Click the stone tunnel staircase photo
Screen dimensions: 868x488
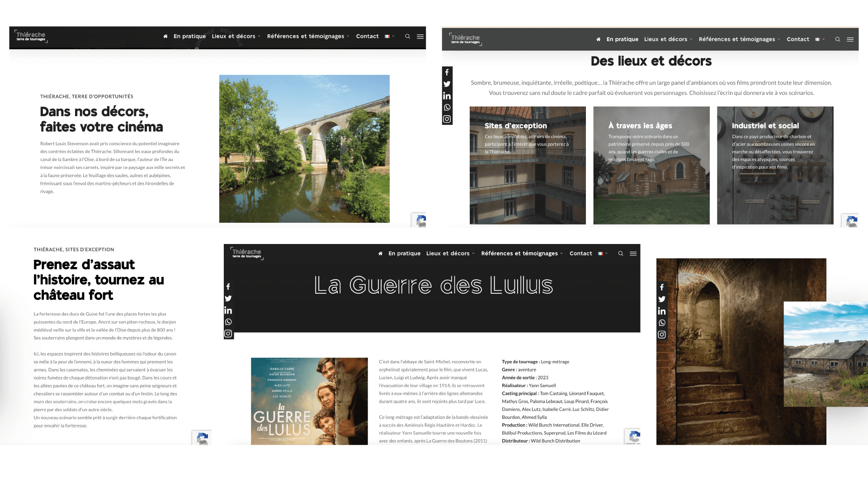tap(741, 352)
